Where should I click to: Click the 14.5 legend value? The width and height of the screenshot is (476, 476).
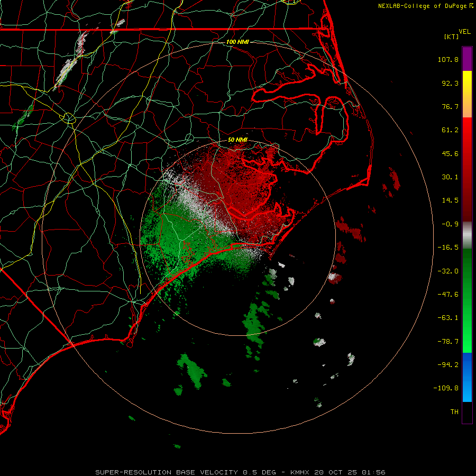tap(450, 200)
